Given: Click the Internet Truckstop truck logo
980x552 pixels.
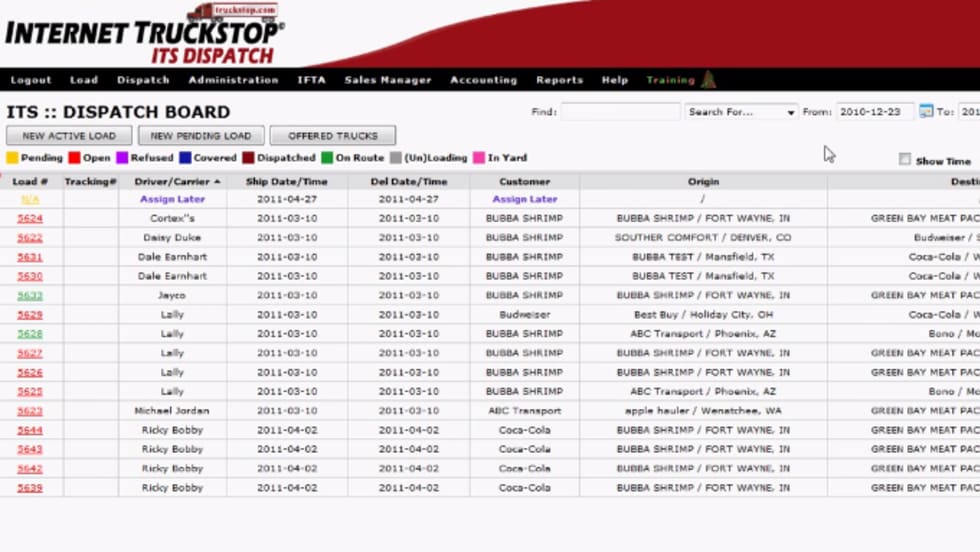Looking at the screenshot, I should click(x=232, y=12).
